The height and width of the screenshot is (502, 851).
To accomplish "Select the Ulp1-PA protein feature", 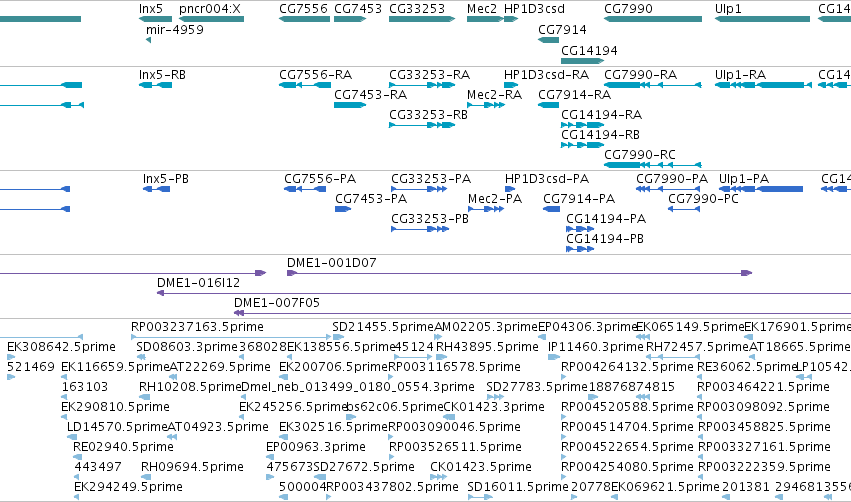I will [761, 189].
